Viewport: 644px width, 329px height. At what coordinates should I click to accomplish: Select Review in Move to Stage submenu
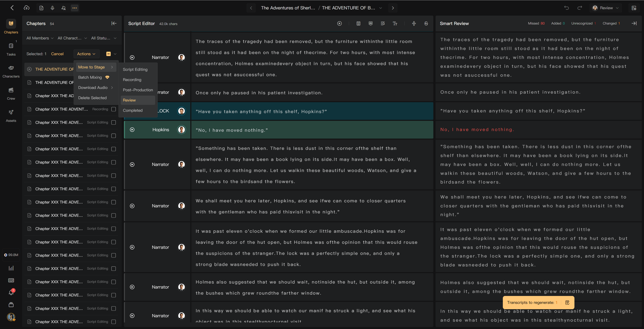[138, 100]
